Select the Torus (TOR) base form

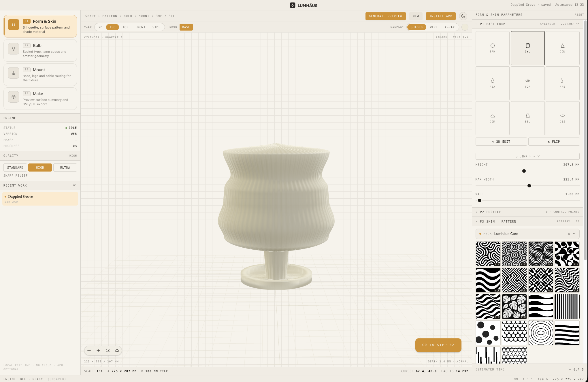click(527, 83)
